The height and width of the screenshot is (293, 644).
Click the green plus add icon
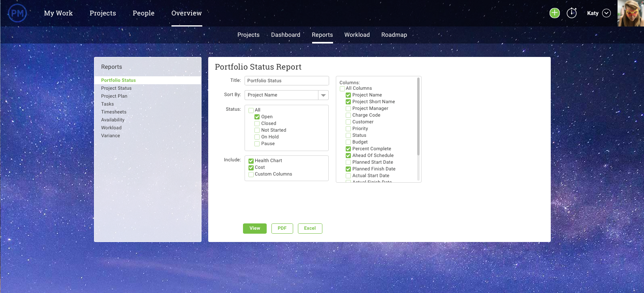[555, 13]
